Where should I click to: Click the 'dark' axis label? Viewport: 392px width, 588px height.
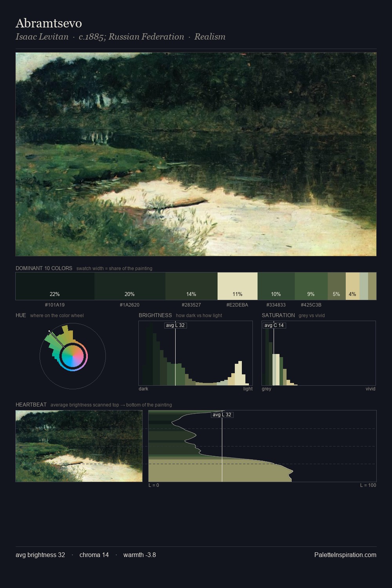pos(143,389)
